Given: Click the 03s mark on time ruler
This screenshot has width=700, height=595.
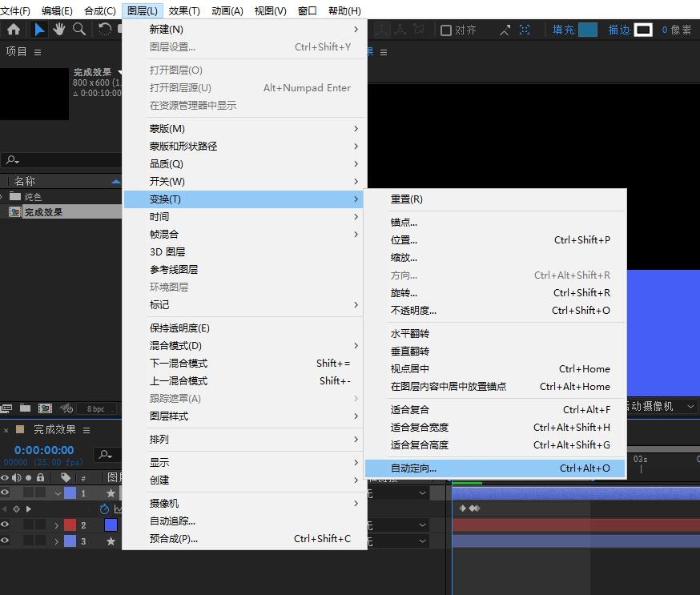Looking at the screenshot, I should click(x=640, y=460).
